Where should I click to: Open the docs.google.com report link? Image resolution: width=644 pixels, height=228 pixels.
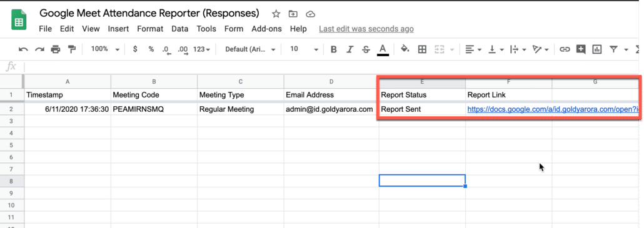pyautogui.click(x=553, y=109)
